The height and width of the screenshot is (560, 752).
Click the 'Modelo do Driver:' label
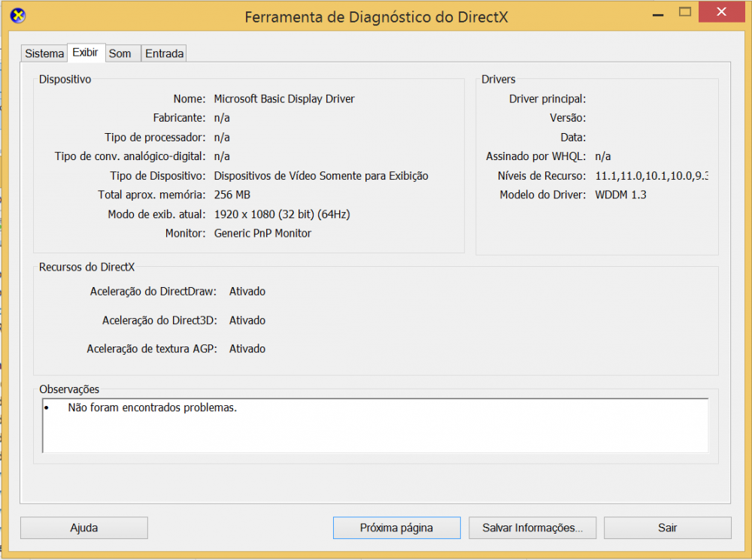pos(543,195)
